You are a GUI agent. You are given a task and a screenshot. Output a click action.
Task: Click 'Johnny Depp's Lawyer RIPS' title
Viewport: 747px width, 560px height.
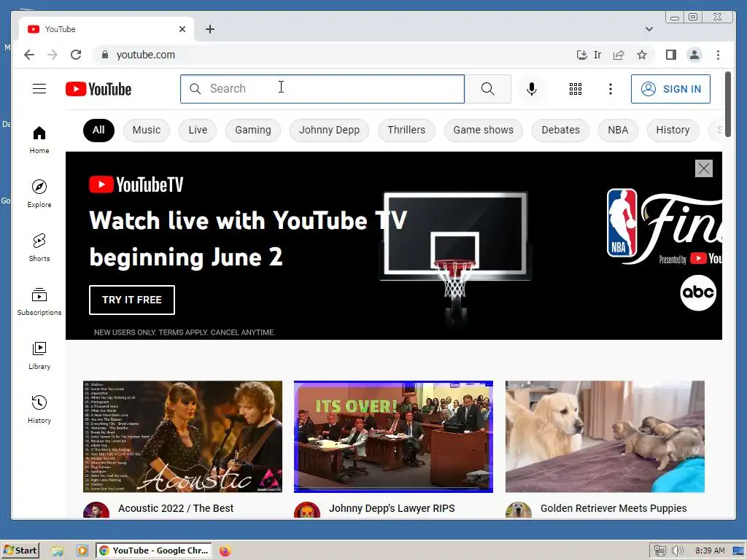tap(392, 508)
